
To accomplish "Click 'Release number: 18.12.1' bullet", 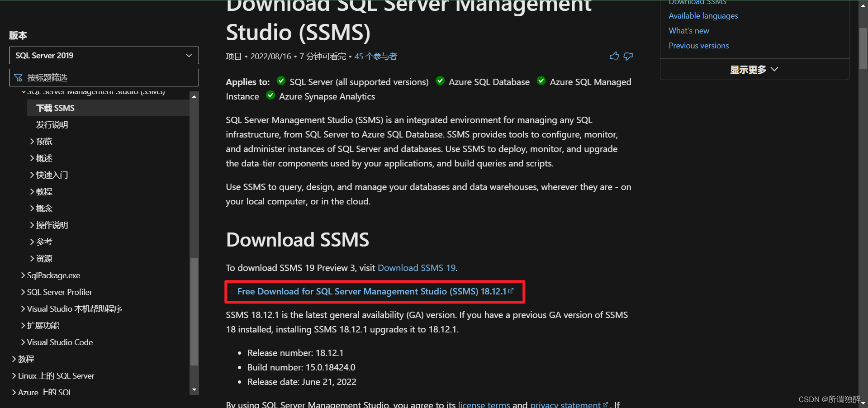I will (295, 353).
